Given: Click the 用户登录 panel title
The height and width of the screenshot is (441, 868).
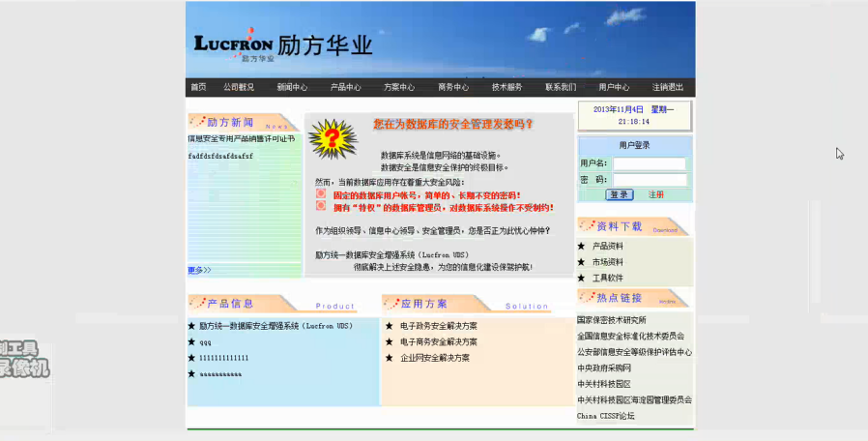Looking at the screenshot, I should 634,145.
